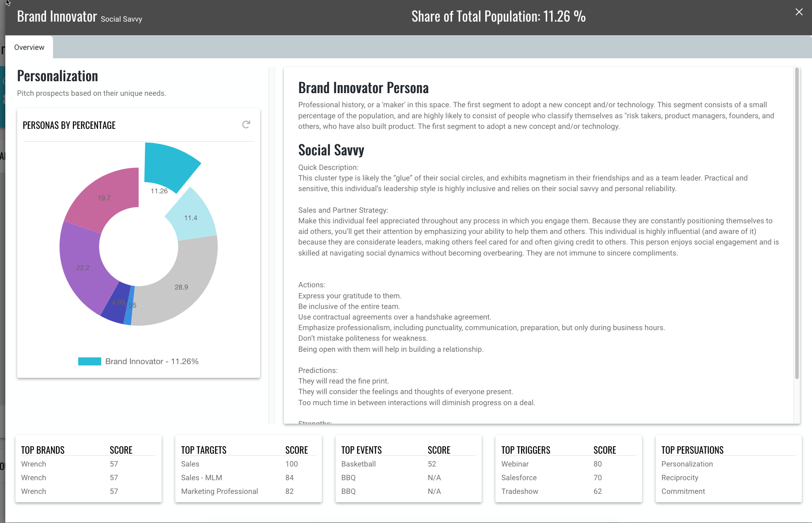Select the dark blue 4.99 chart segment

pos(116,305)
